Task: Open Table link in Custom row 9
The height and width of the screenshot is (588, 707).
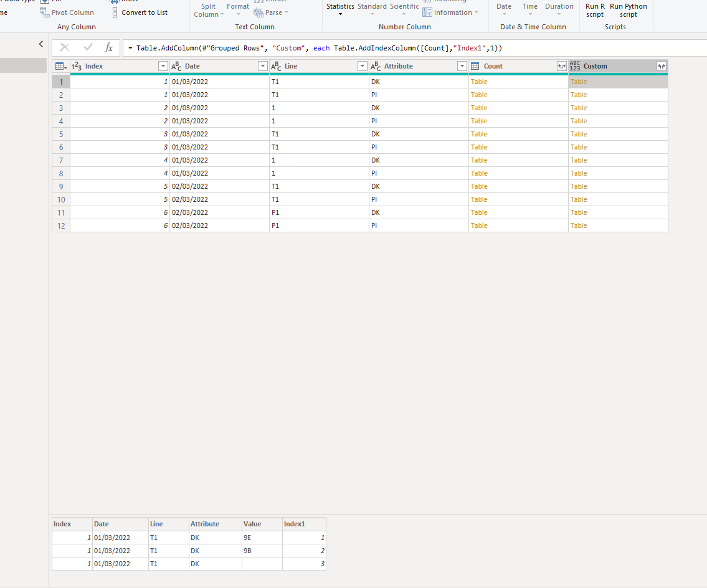Action: (x=579, y=187)
